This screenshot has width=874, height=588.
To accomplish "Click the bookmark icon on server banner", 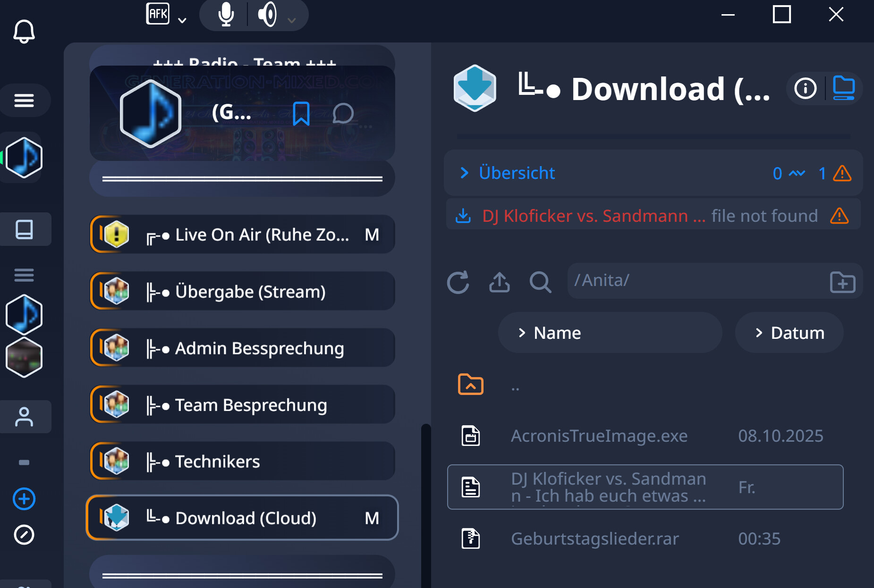I will [301, 114].
